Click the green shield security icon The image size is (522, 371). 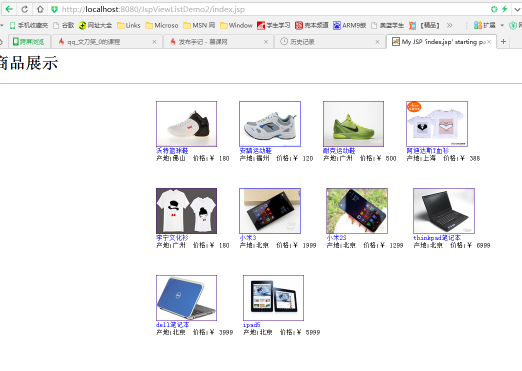pyautogui.click(x=54, y=9)
